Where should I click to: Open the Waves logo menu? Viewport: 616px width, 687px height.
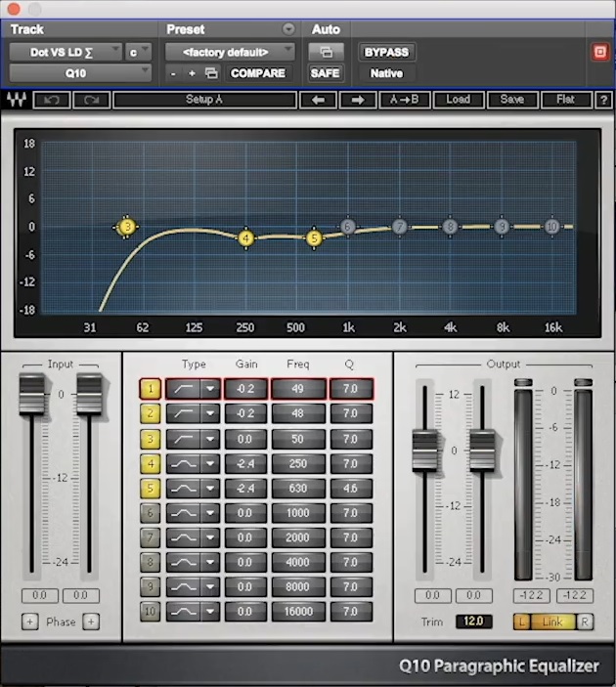(x=17, y=100)
